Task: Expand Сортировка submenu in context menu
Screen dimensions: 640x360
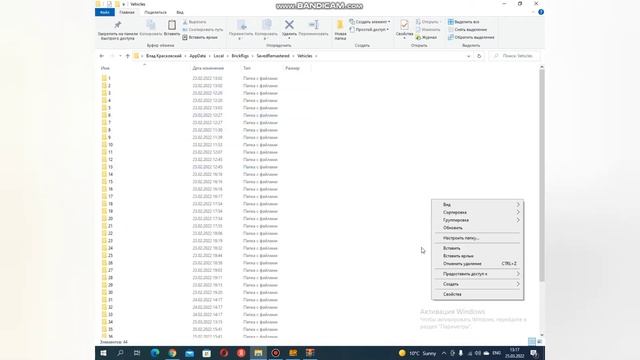Action: [x=478, y=212]
